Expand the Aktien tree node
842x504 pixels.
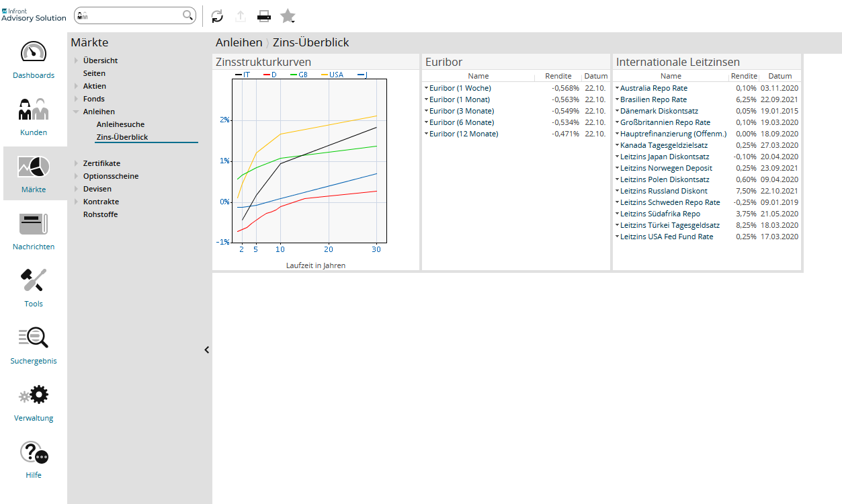pos(77,86)
